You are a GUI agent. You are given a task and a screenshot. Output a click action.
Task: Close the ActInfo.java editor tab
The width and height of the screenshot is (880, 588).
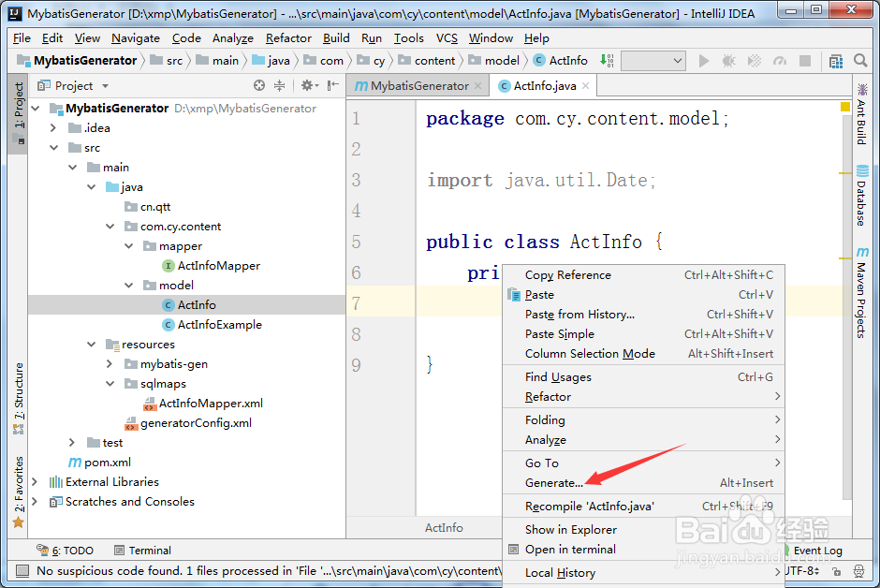pyautogui.click(x=585, y=86)
